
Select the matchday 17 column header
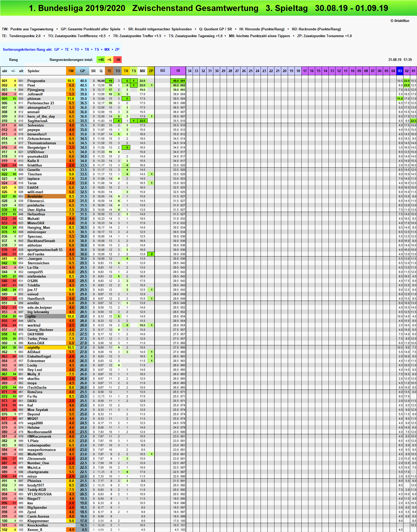tap(305, 71)
